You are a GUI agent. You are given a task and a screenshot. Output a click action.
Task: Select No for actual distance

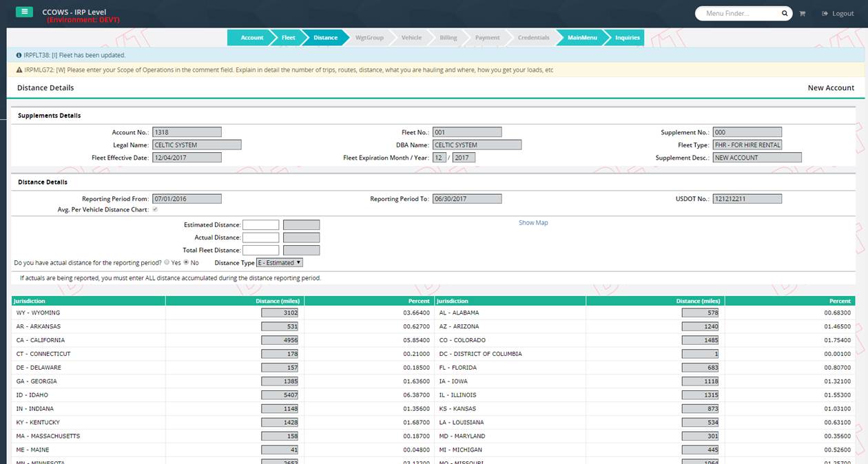pyautogui.click(x=186, y=262)
